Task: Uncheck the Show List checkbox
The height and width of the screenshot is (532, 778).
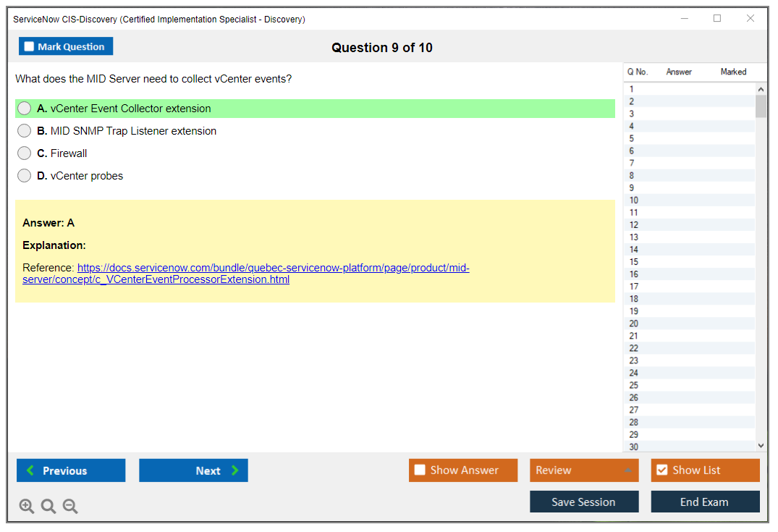Action: point(661,470)
